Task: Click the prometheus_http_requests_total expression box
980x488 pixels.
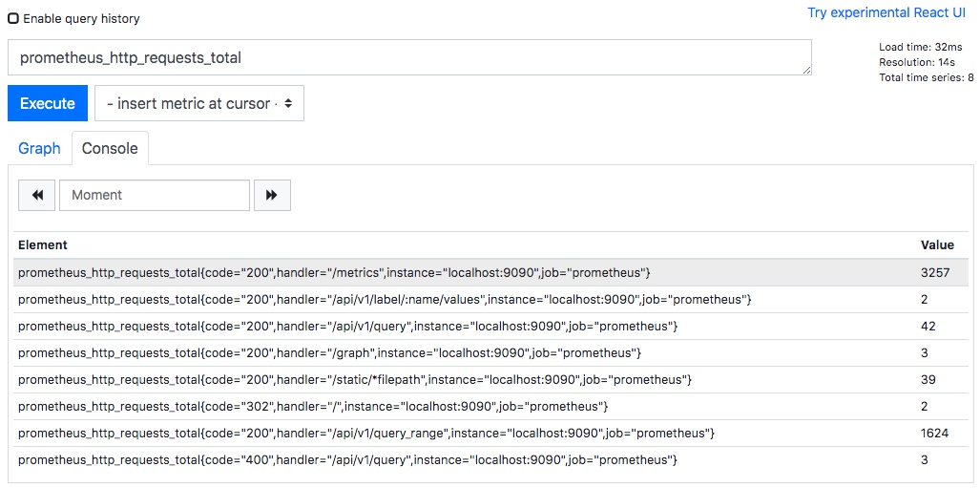Action: [x=409, y=57]
